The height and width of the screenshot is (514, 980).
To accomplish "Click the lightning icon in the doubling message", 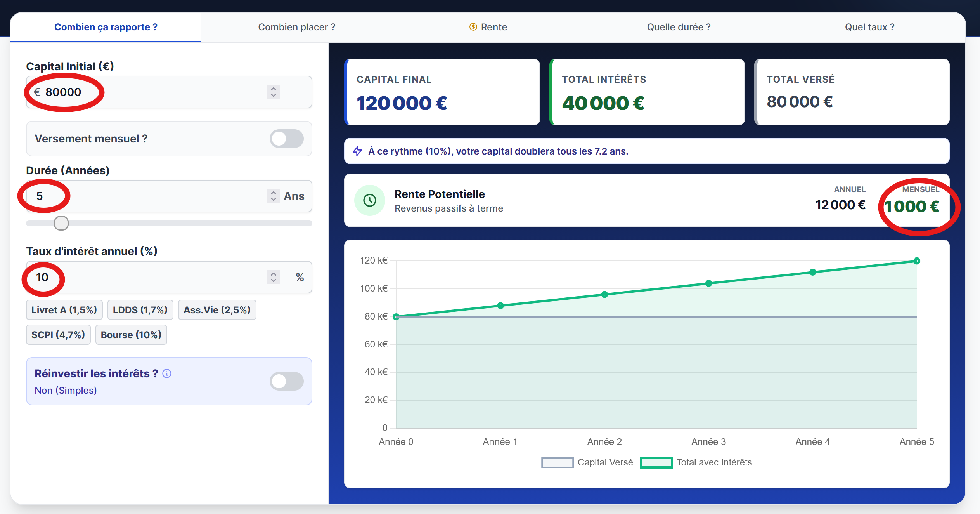I will click(x=357, y=151).
